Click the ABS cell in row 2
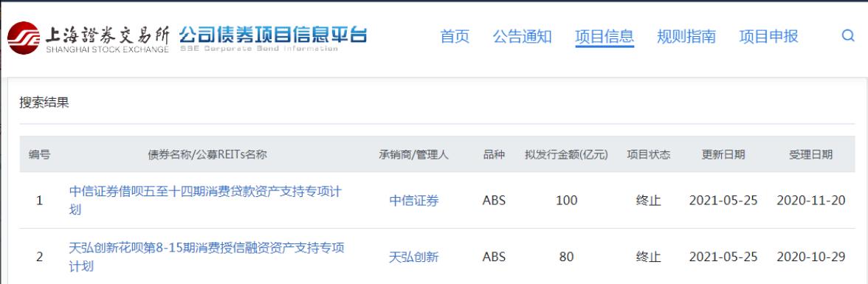The height and width of the screenshot is (284, 868). coord(494,257)
